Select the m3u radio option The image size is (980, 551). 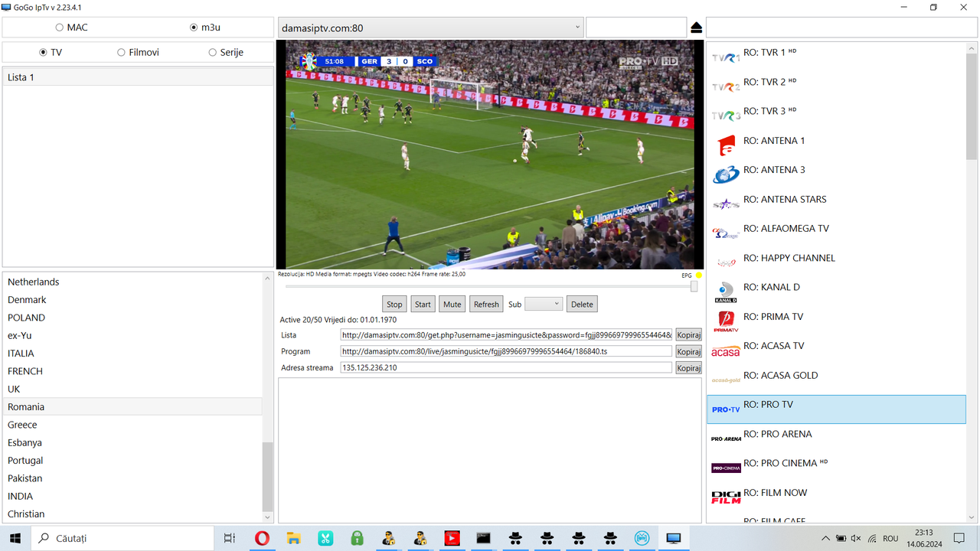click(x=205, y=28)
